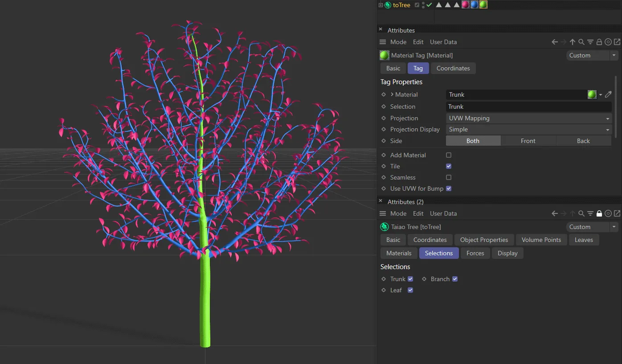
Task: Expand the toTree hierarchy with the plus box
Action: pos(380,4)
